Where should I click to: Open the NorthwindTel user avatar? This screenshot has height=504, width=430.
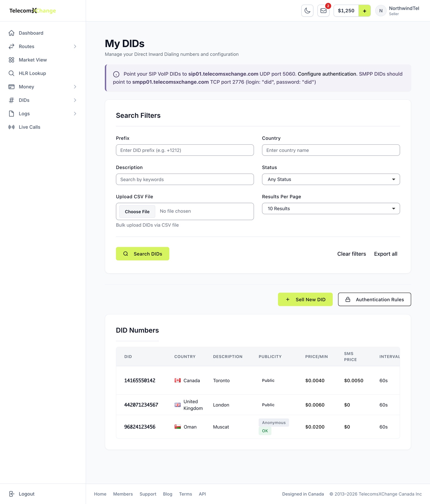[381, 11]
